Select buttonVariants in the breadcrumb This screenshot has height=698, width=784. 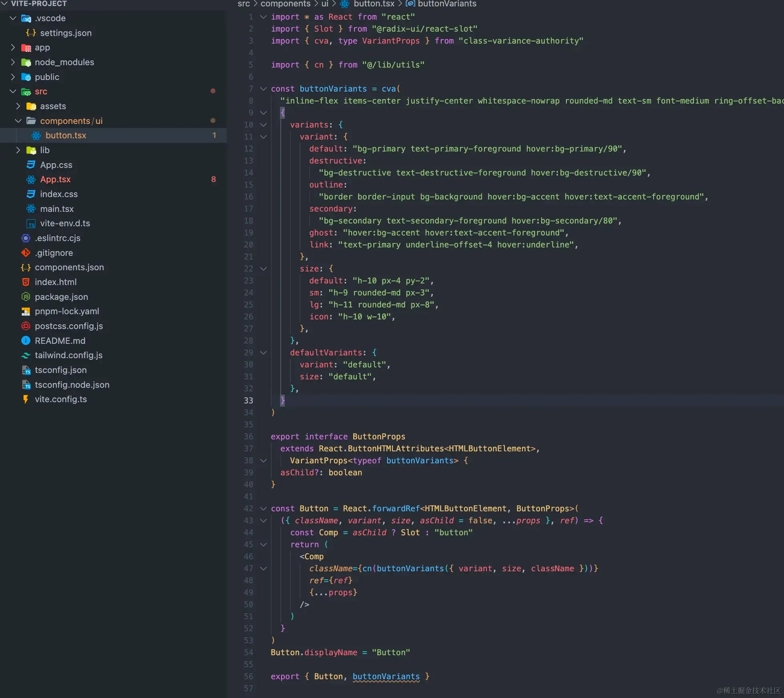(447, 4)
